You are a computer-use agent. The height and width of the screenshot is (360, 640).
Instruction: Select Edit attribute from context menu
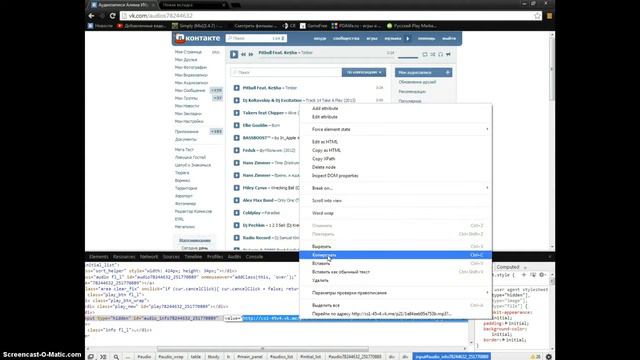click(x=395, y=117)
